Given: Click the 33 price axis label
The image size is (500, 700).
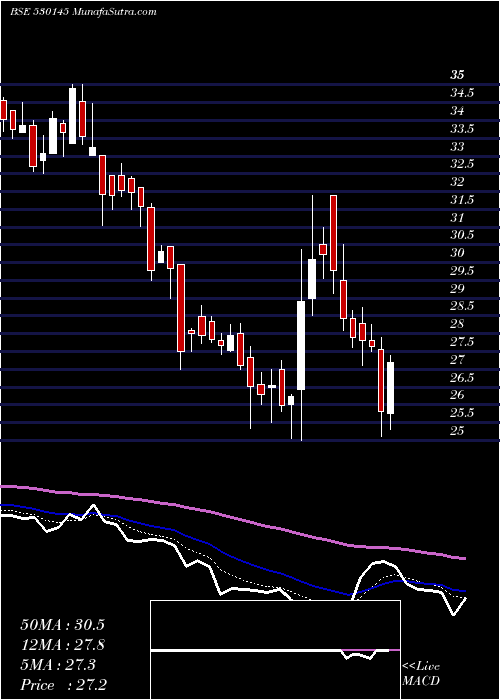Looking at the screenshot, I should pos(457,146).
